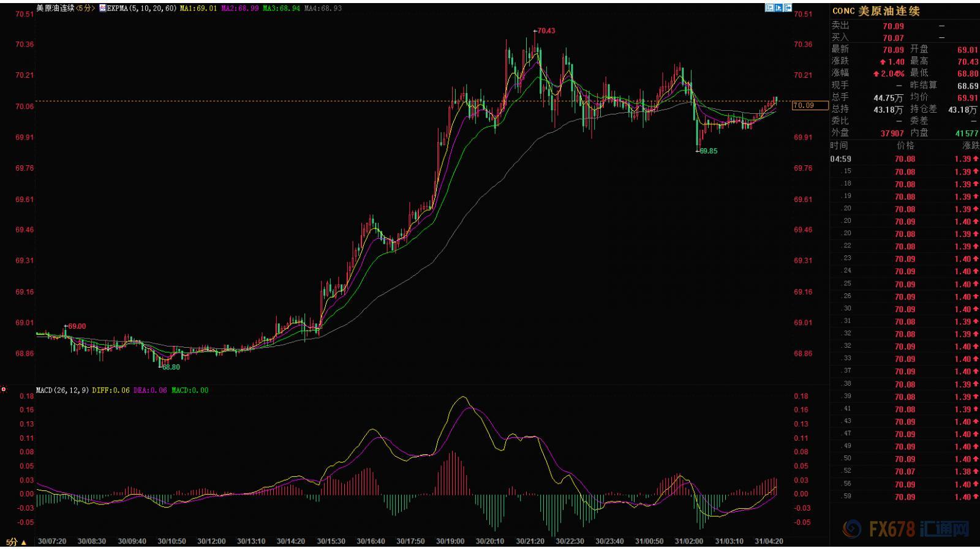Click the 04:59 trade row
980x551 pixels.
tap(904, 159)
